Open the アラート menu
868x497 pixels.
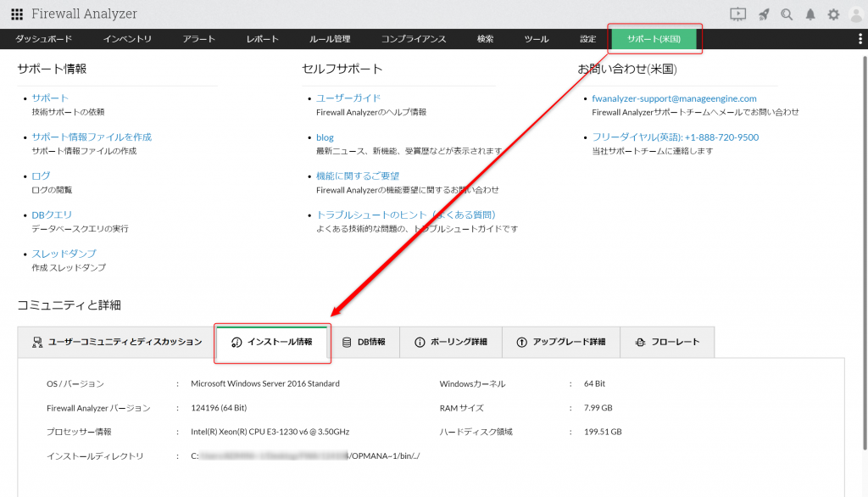point(198,39)
